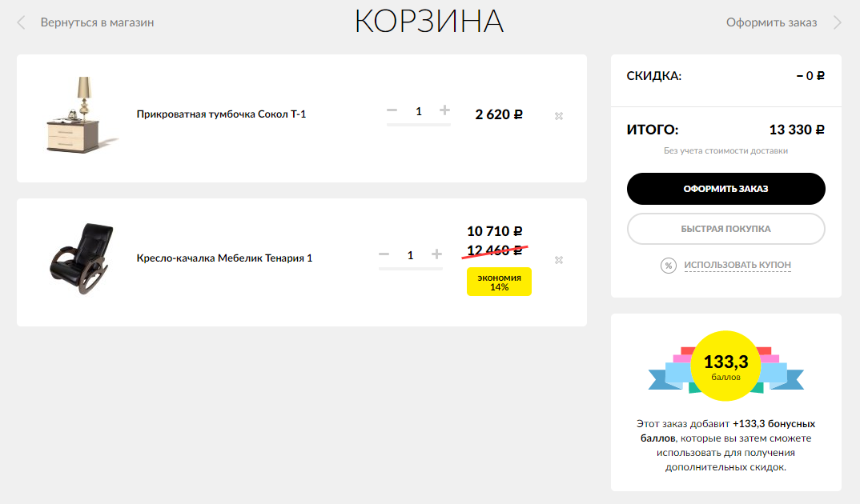860x504 pixels.
Task: Click the quantity field for Прикроватная тумбочка
Action: (x=419, y=111)
